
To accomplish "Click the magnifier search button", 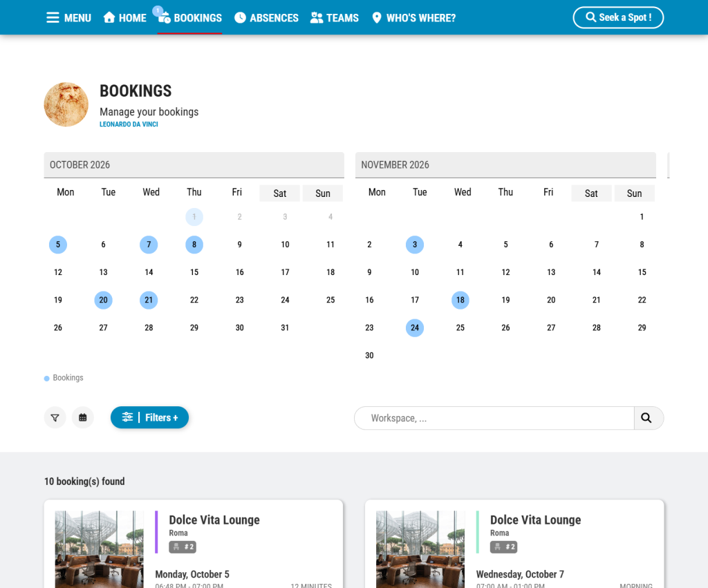I will (x=649, y=418).
